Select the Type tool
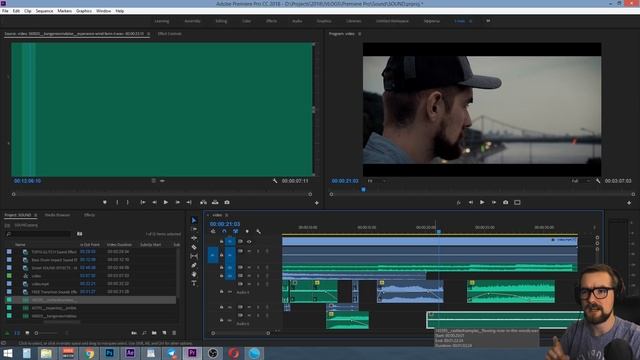The height and width of the screenshot is (360, 640). [194, 283]
